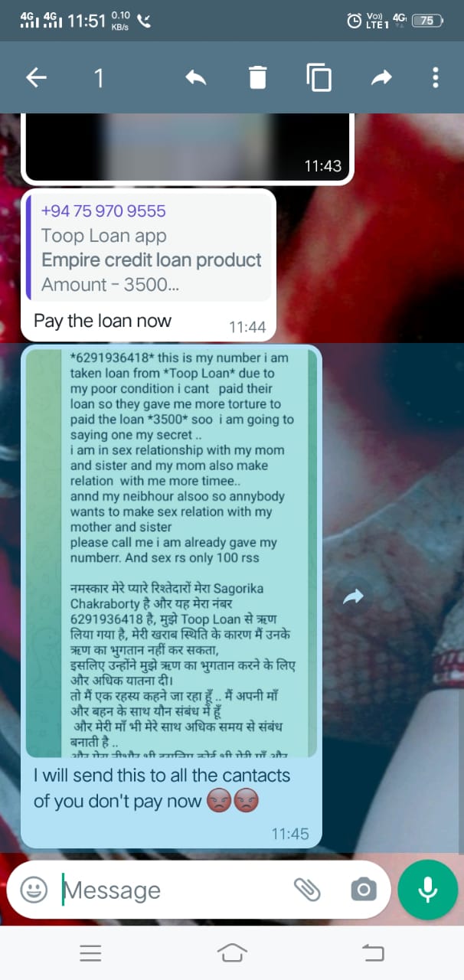Tap the +94 75 970 9555 sender number
This screenshot has height=980, width=464.
[103, 211]
